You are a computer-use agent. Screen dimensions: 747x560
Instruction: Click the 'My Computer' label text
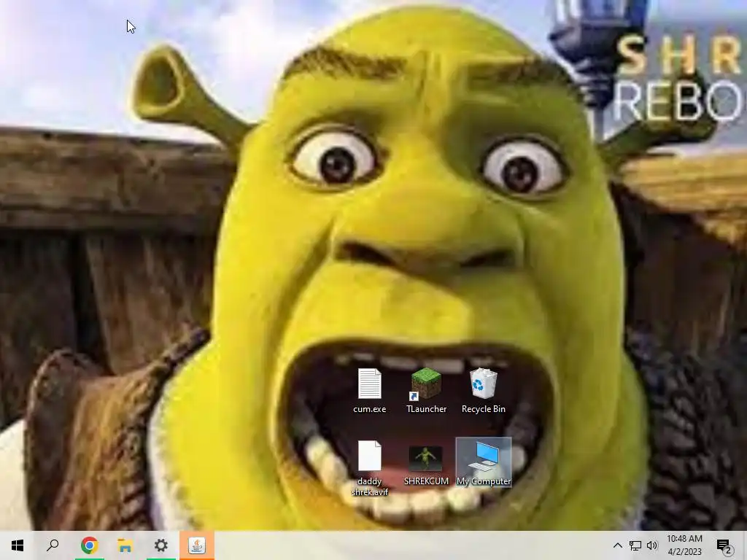pos(484,481)
